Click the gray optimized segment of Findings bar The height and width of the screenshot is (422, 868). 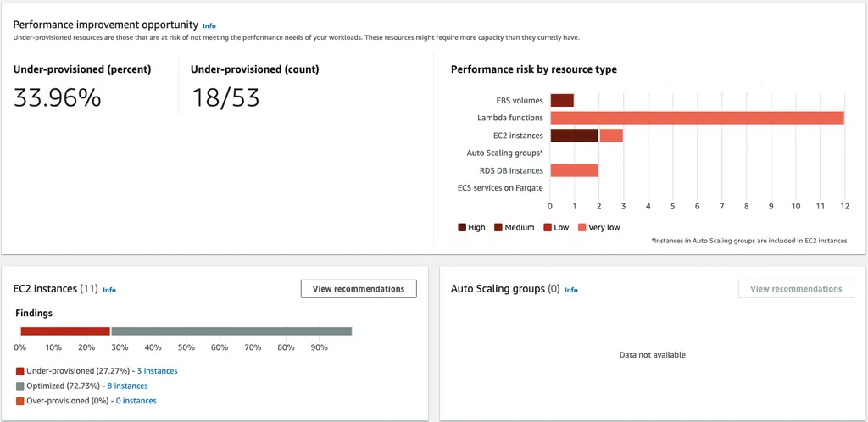point(231,331)
